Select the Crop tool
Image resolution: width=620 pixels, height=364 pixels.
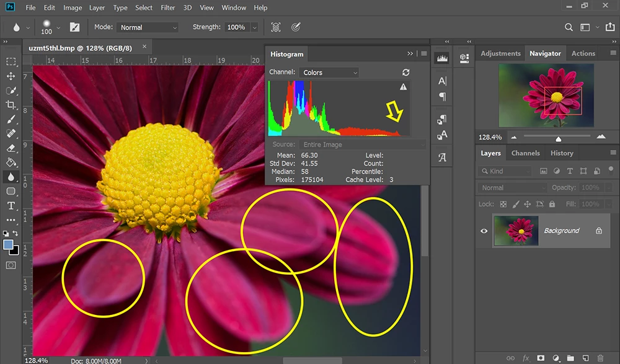(11, 105)
